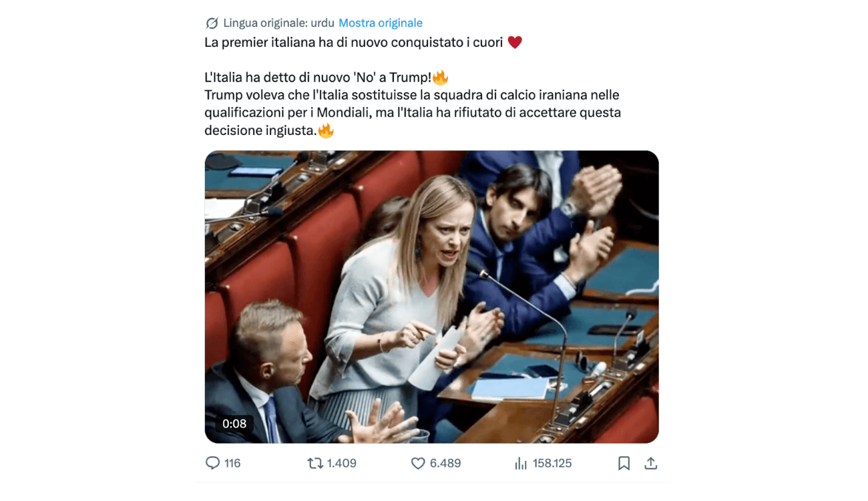Click the Lingua originale: urdu label

click(278, 23)
